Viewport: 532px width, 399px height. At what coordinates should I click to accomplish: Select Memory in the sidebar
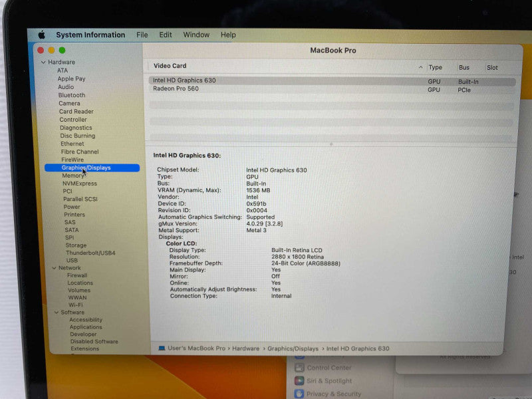click(73, 176)
